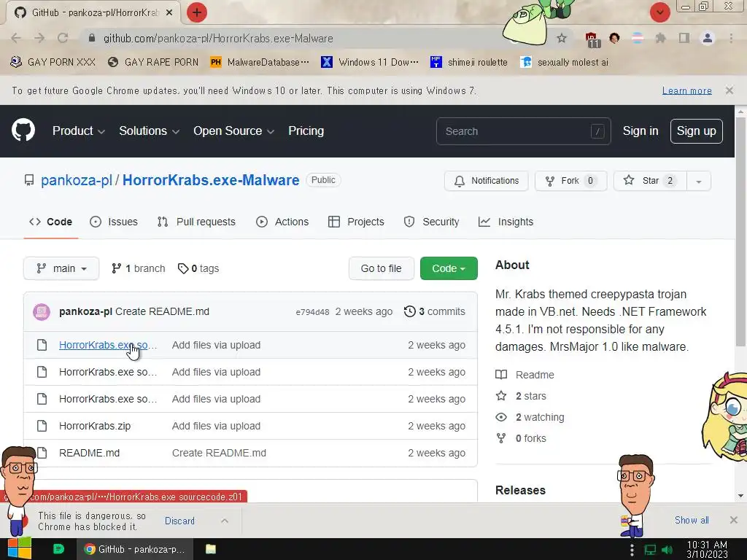Click the Windows Start button
The width and height of the screenshot is (747, 560).
[19, 549]
